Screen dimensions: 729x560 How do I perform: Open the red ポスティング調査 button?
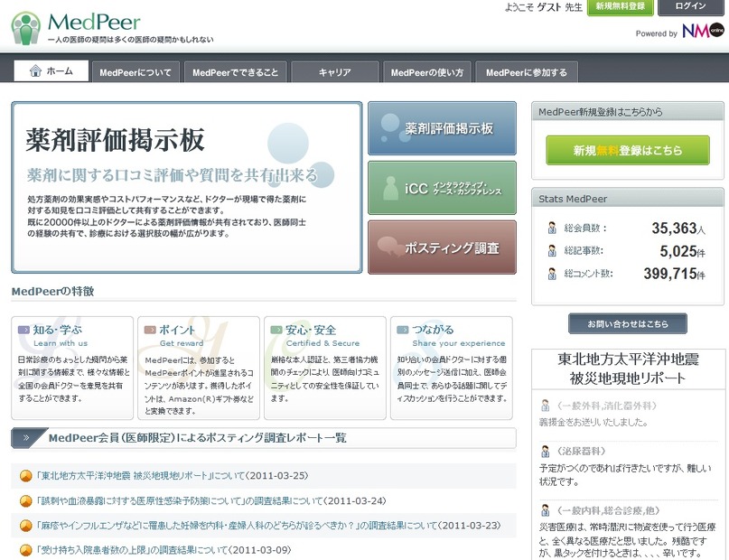pos(442,247)
